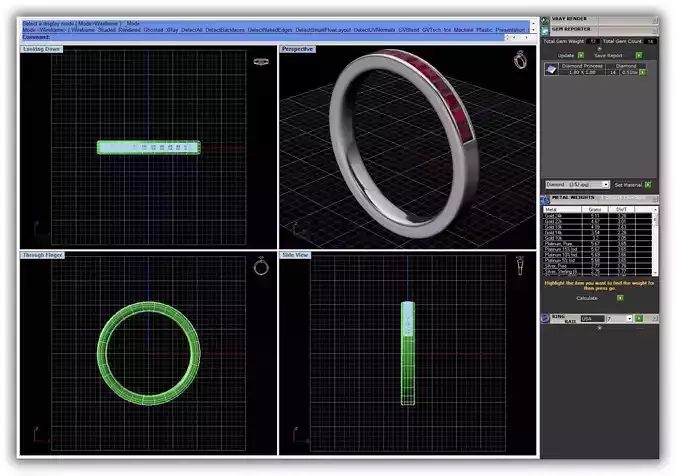Select the Looking Down viewport label
Viewport: 676px width, 476px height.
(42, 49)
